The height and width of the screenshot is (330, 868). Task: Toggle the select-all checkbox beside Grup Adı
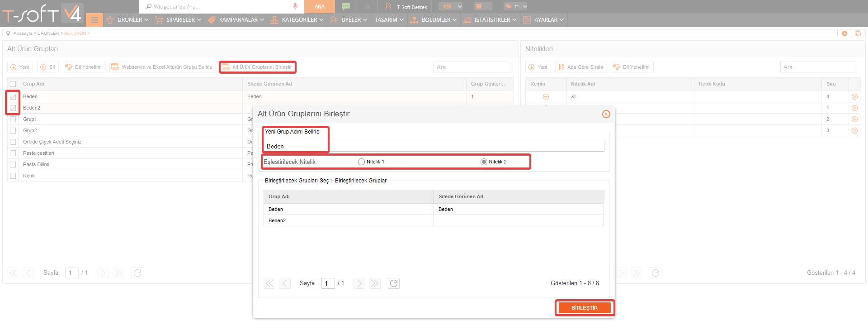coord(13,84)
